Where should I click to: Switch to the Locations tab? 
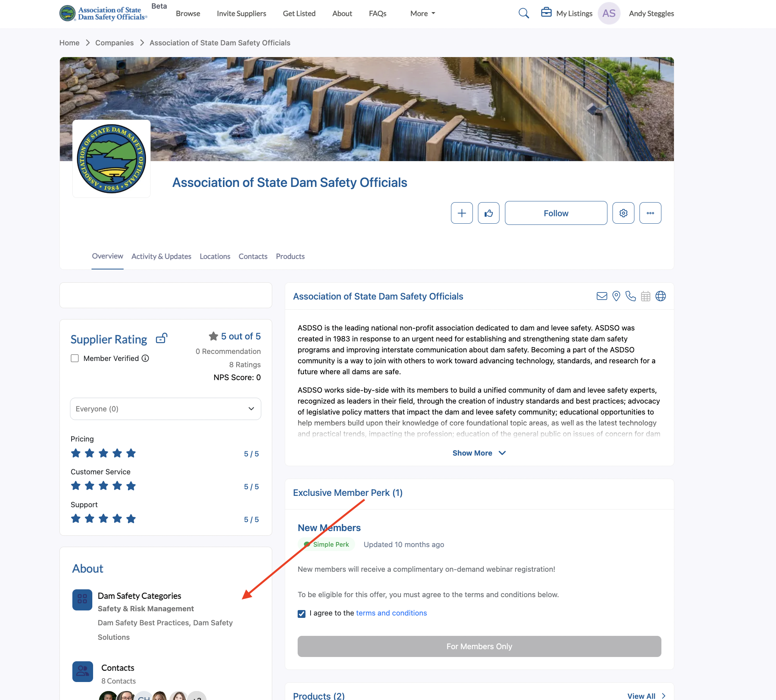[215, 256]
